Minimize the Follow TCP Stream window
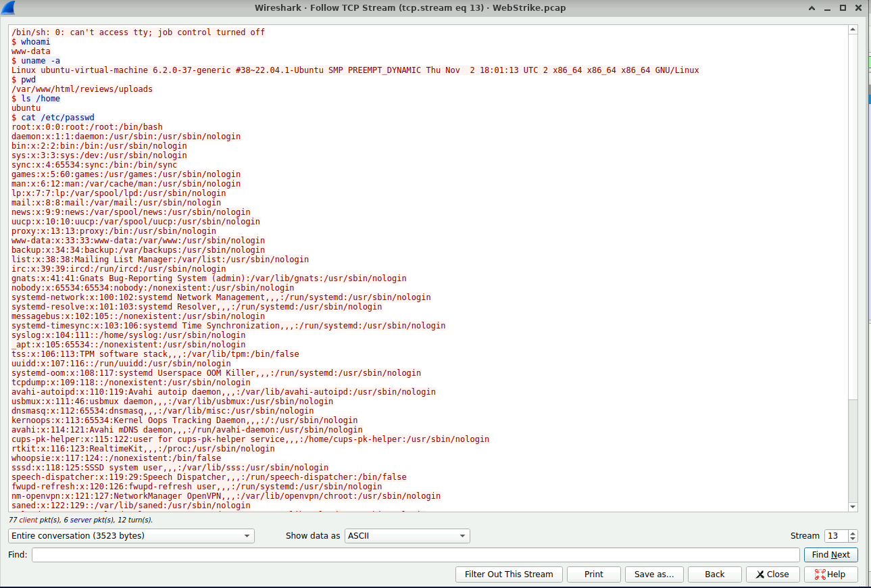The width and height of the screenshot is (871, 588). click(x=827, y=8)
